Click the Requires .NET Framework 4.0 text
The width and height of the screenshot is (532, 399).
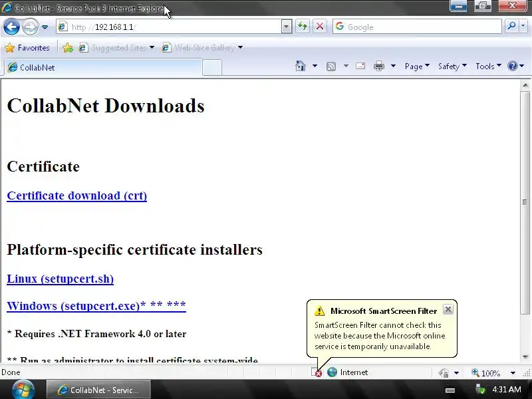point(96,334)
